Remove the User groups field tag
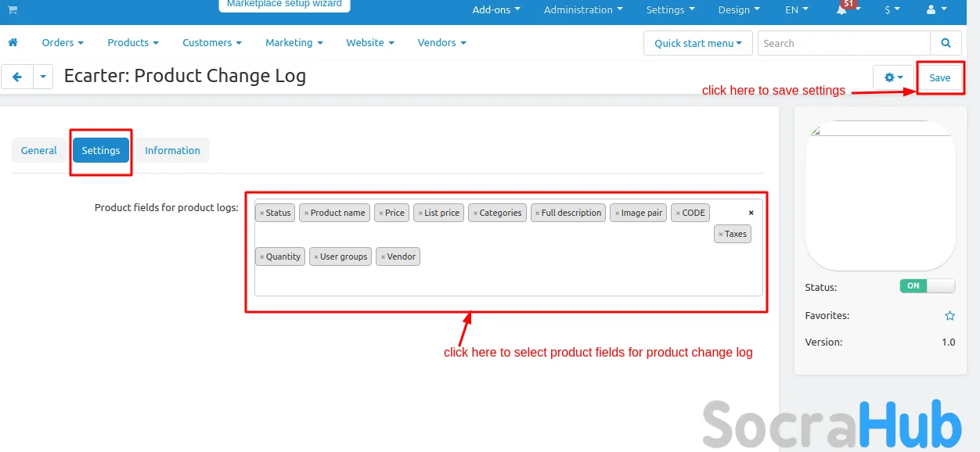Viewport: 980px width, 452px height. click(x=316, y=256)
